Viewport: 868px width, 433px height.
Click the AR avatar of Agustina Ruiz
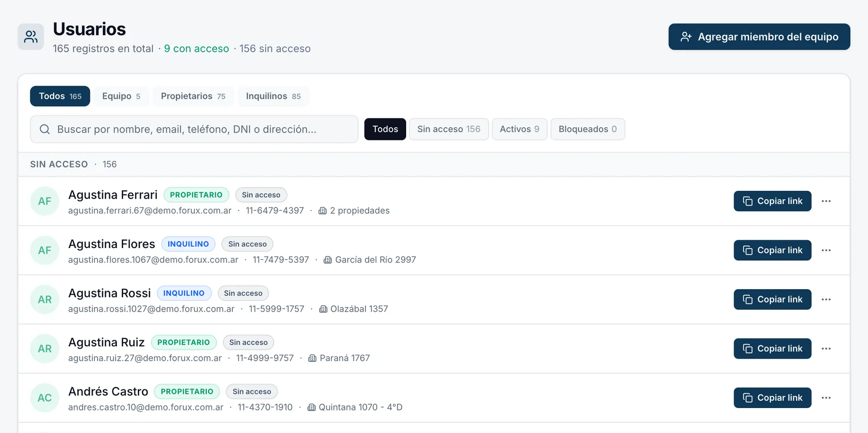pyautogui.click(x=45, y=348)
